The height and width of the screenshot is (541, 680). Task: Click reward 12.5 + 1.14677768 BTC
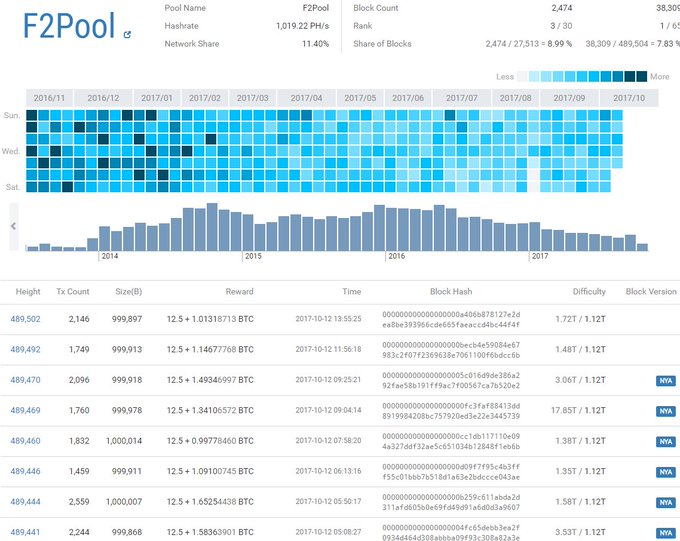coord(210,349)
